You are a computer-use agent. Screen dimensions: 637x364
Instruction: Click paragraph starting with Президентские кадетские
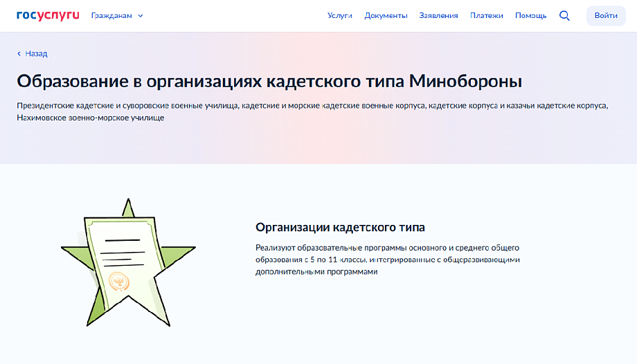(x=312, y=111)
